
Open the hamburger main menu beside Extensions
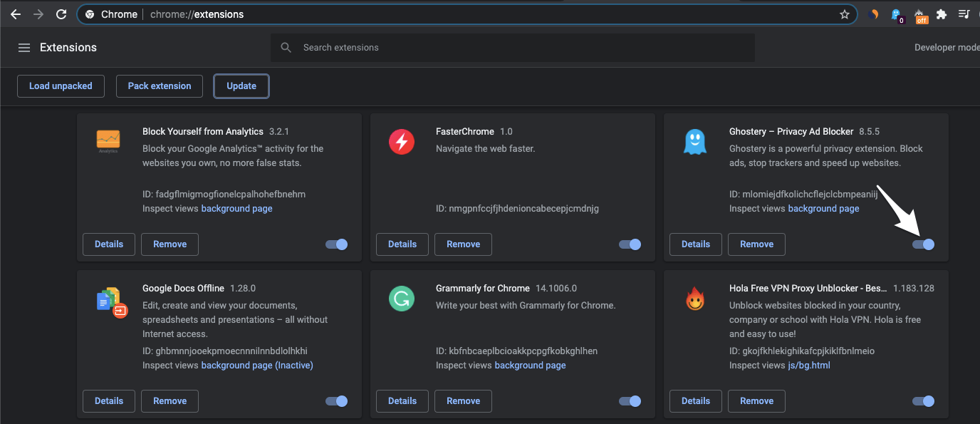click(24, 48)
